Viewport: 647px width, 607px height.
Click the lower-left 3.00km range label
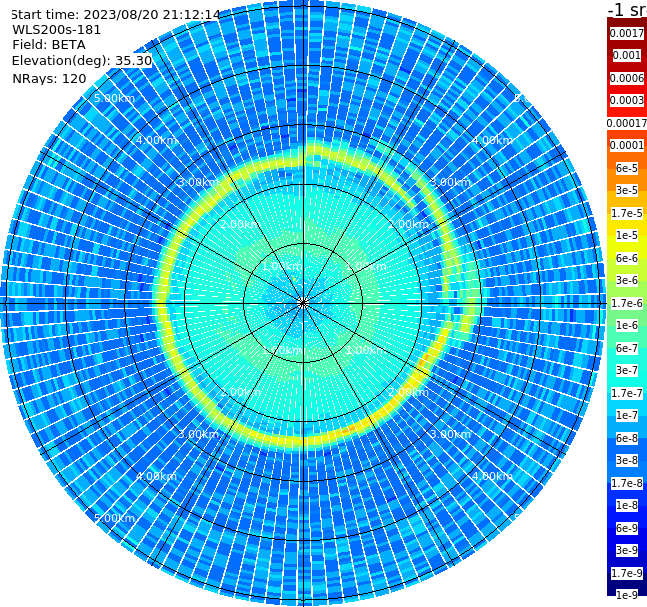click(198, 434)
